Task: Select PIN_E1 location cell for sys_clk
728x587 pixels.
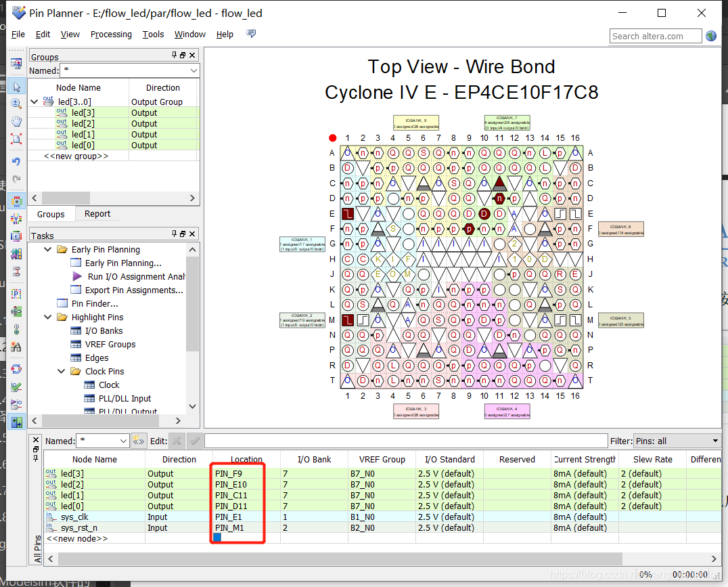Action: tap(246, 517)
